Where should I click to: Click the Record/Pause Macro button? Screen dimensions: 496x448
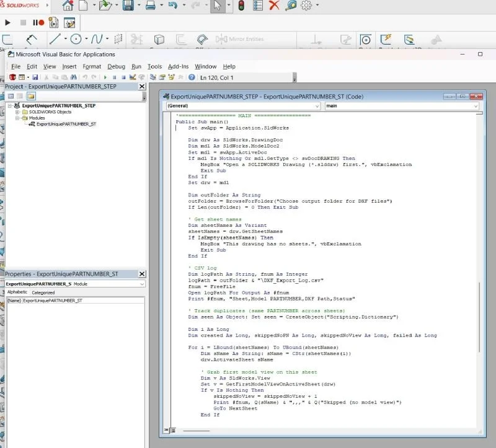point(38,22)
